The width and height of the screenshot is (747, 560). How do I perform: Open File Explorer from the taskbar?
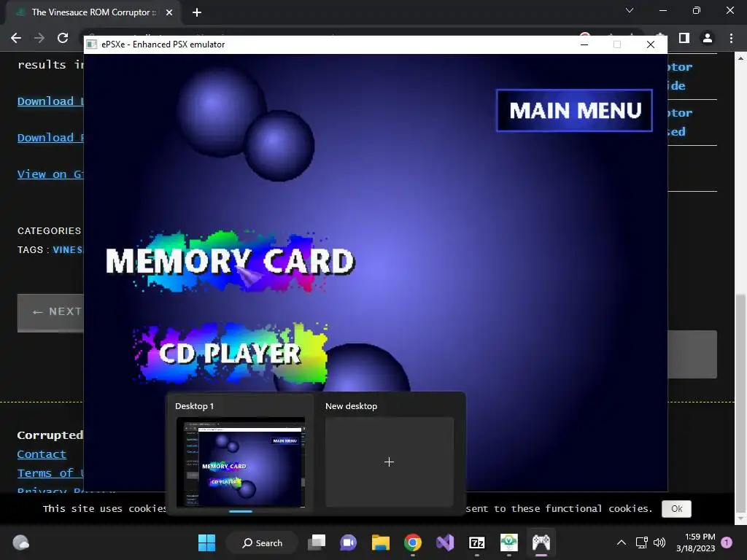[x=381, y=542]
